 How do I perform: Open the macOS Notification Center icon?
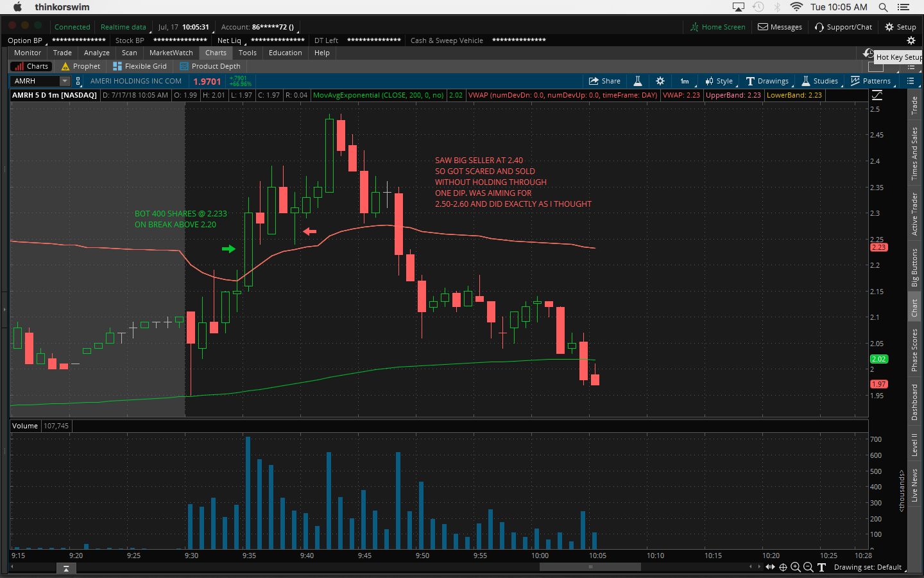tap(903, 7)
